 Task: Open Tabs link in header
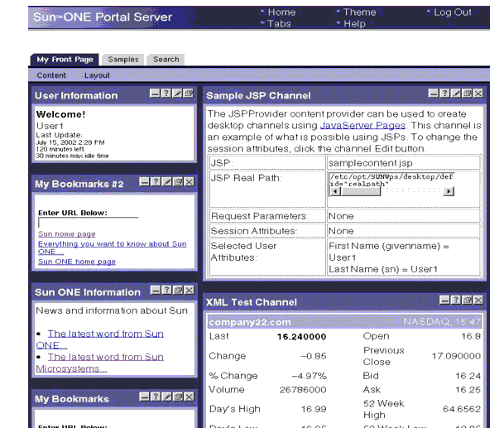click(x=279, y=24)
